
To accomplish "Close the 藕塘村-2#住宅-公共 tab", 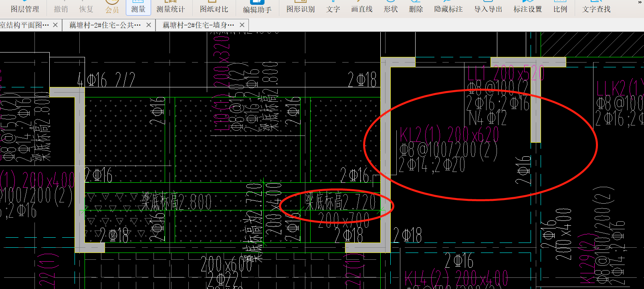I will click(149, 25).
